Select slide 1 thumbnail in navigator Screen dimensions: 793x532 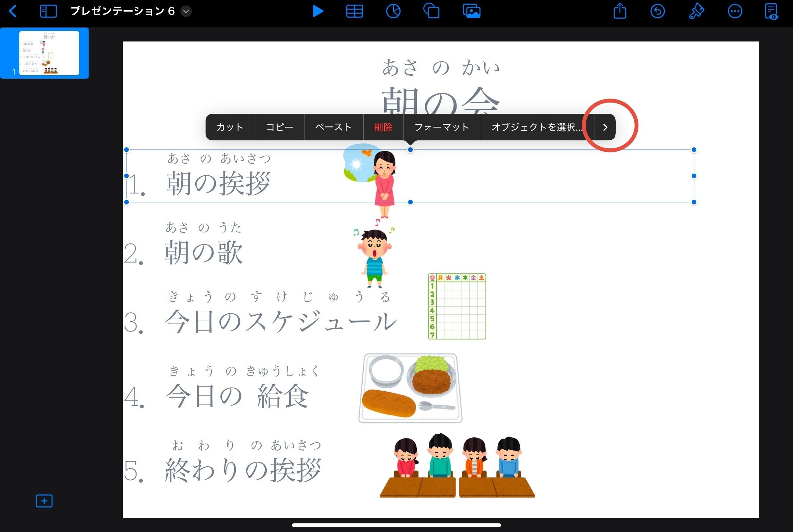(49, 53)
